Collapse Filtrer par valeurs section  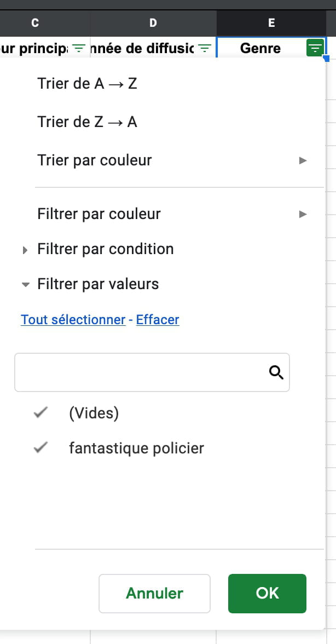pyautogui.click(x=25, y=285)
